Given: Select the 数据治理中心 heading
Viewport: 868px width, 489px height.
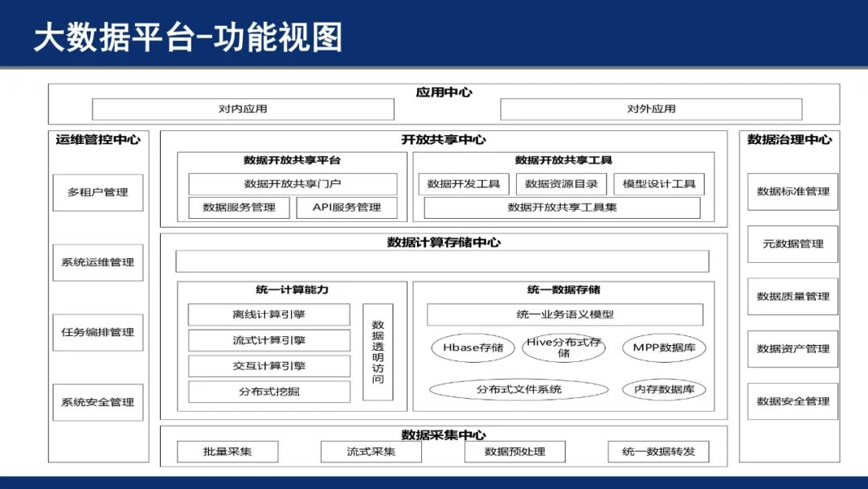Looking at the screenshot, I should point(789,140).
